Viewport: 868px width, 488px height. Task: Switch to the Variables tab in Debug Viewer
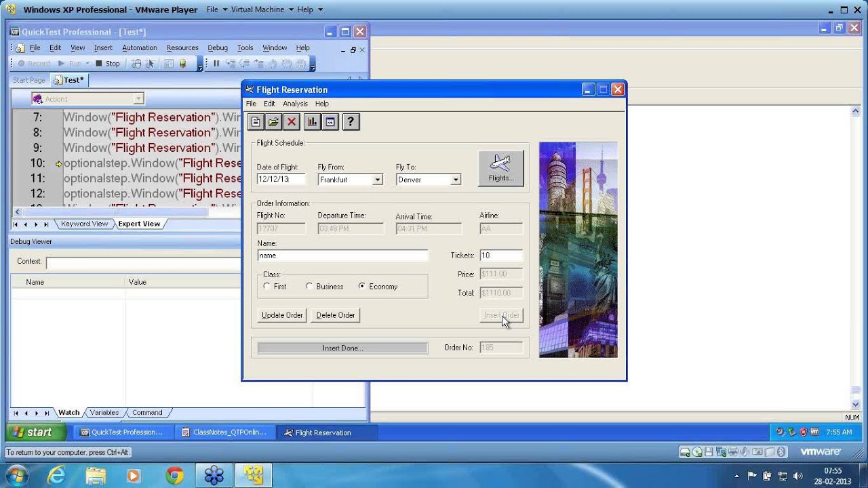(104, 412)
